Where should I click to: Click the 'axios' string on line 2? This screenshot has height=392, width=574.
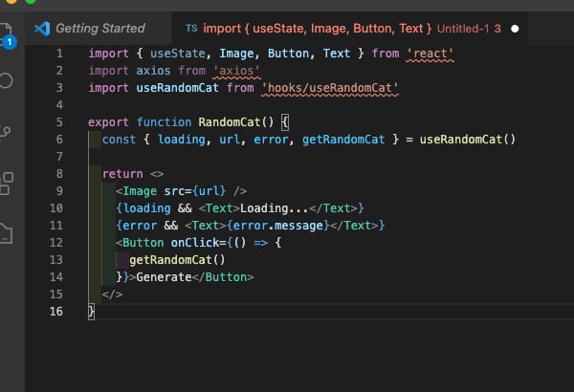pyautogui.click(x=236, y=71)
